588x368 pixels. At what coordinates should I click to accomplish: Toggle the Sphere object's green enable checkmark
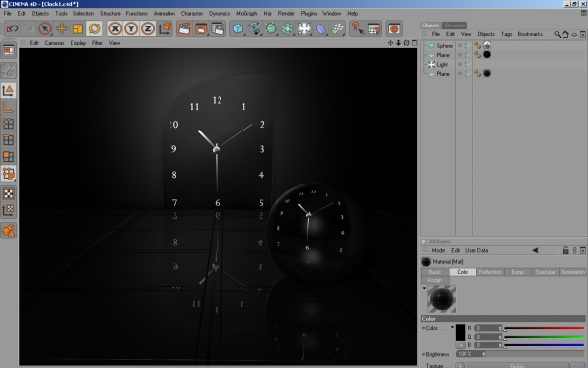(468, 46)
